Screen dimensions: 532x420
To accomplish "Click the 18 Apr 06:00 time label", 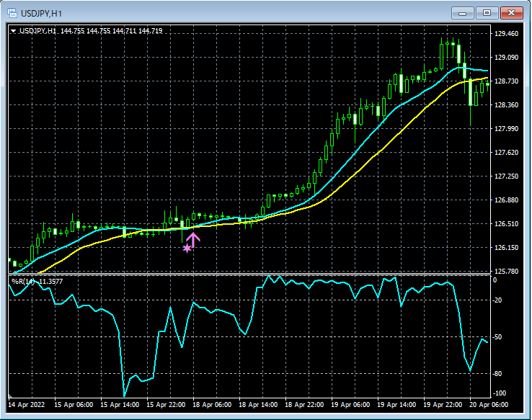I will (212, 405).
